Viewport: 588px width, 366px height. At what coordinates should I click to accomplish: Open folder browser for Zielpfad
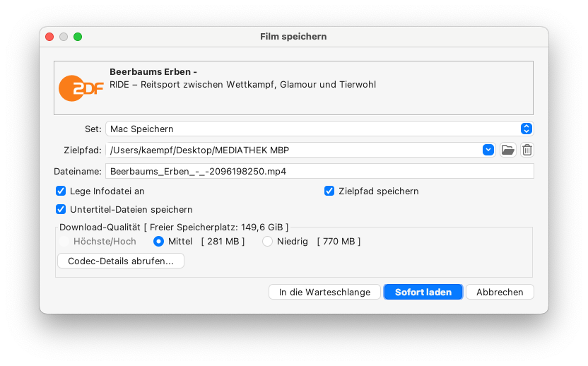[x=507, y=150]
